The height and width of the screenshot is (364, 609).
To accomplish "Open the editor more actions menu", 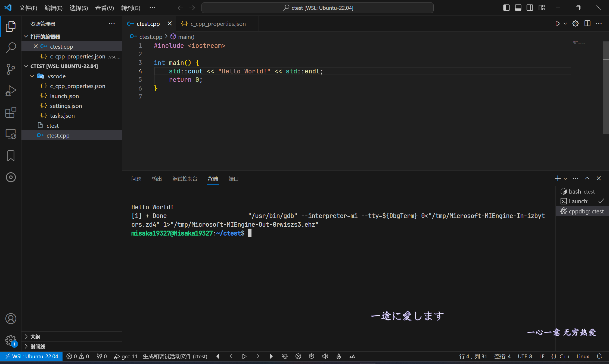I will [599, 24].
